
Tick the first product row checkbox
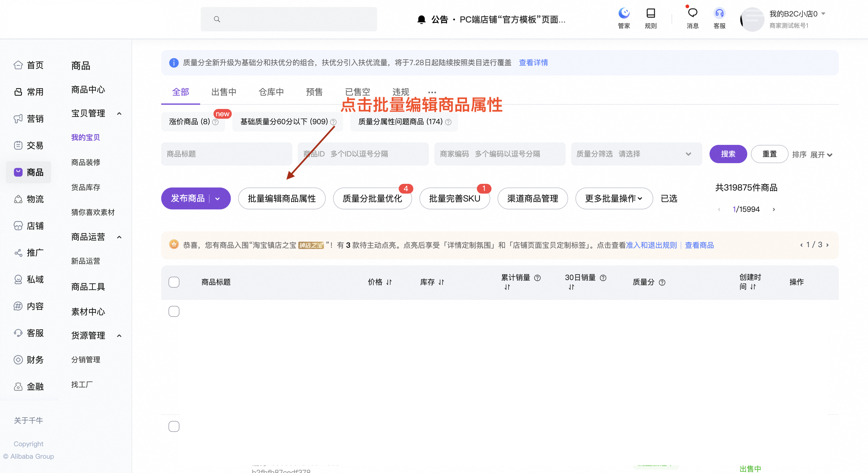click(174, 311)
